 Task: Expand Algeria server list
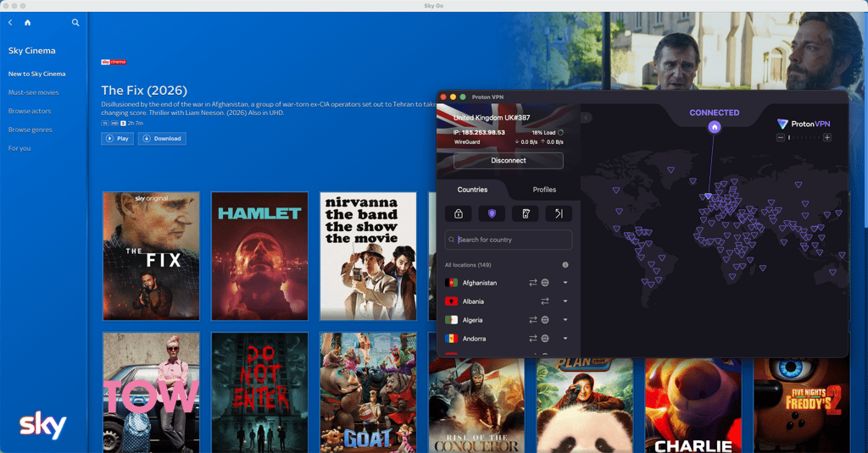point(565,320)
